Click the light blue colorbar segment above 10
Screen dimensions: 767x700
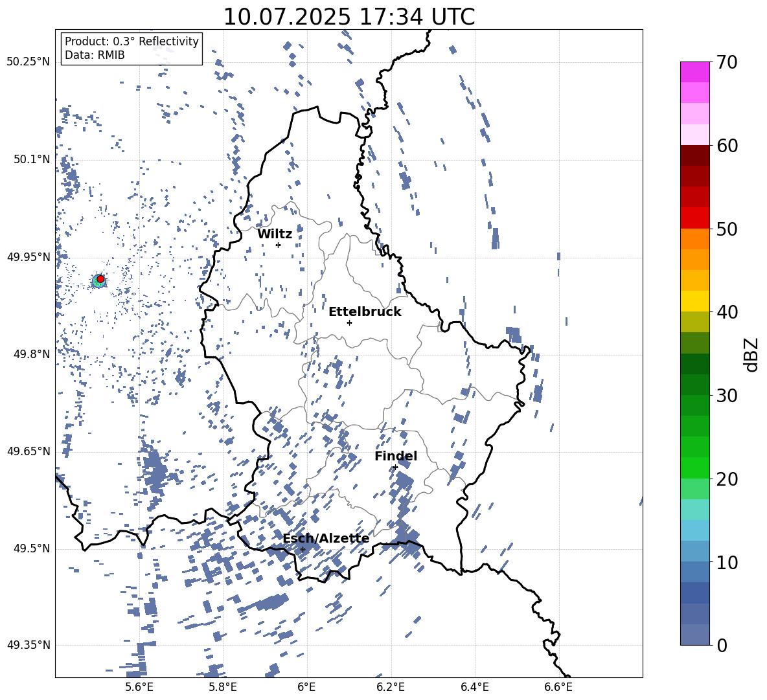point(694,530)
